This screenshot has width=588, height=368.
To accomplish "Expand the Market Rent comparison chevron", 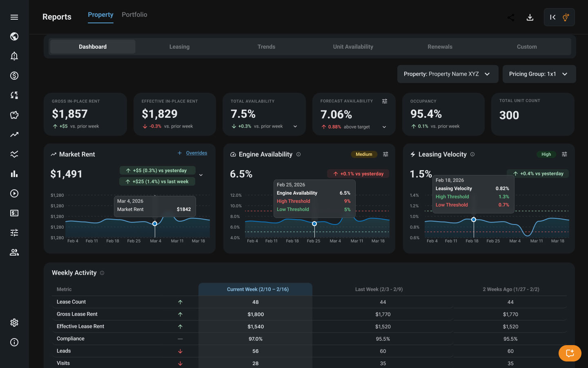I will 201,175.
